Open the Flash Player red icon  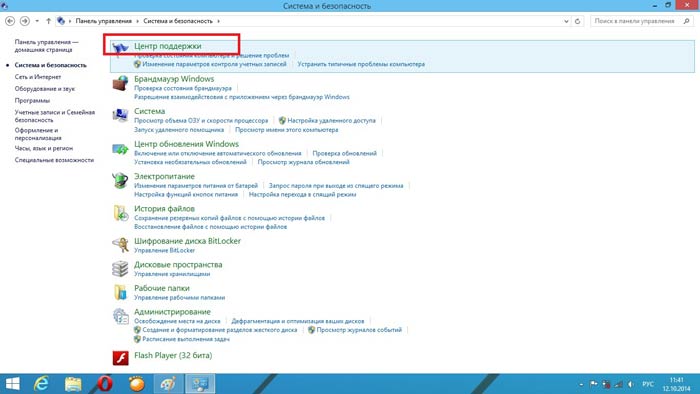coord(120,357)
